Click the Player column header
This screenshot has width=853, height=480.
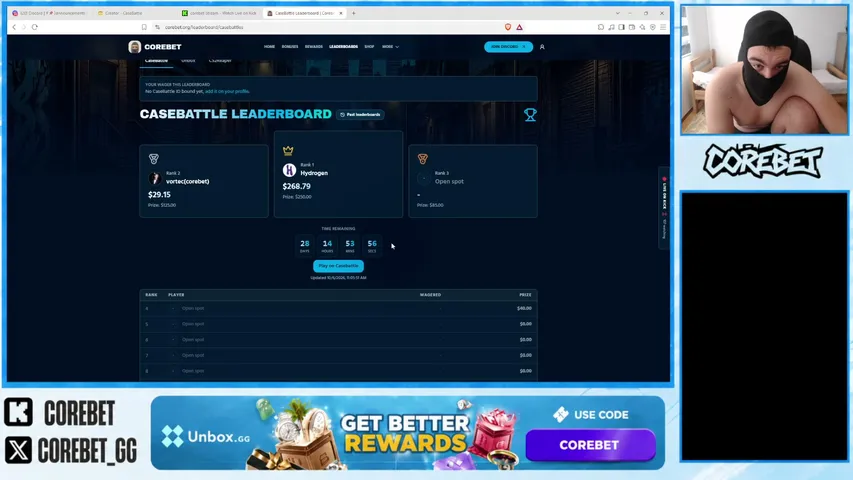click(x=176, y=295)
